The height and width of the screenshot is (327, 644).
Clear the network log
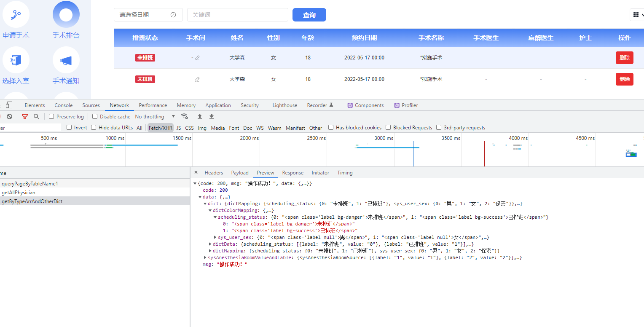[x=9, y=117]
